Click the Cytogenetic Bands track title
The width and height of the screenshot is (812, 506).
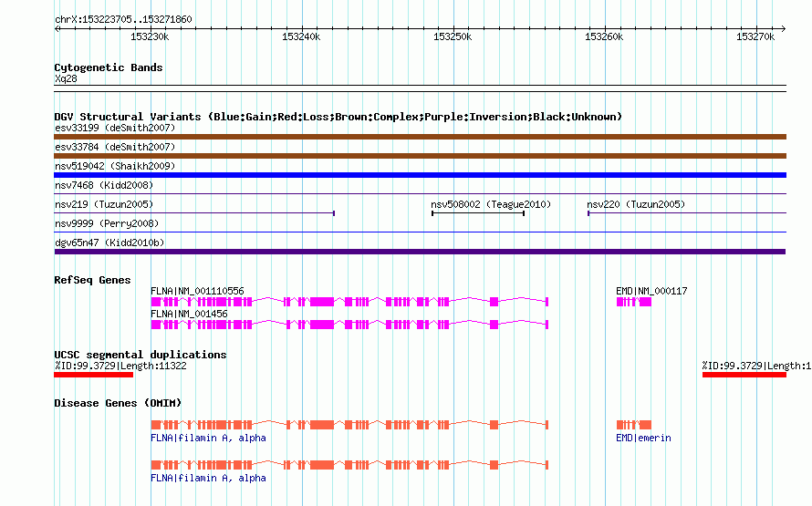109,67
